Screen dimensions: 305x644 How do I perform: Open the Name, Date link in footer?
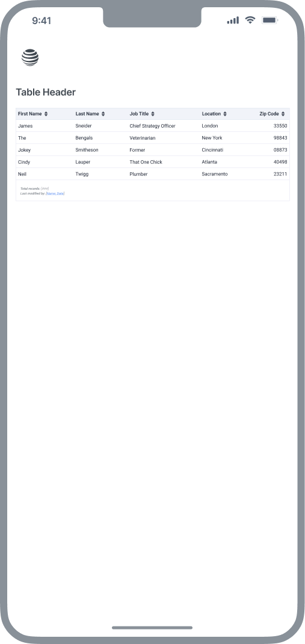tap(55, 193)
